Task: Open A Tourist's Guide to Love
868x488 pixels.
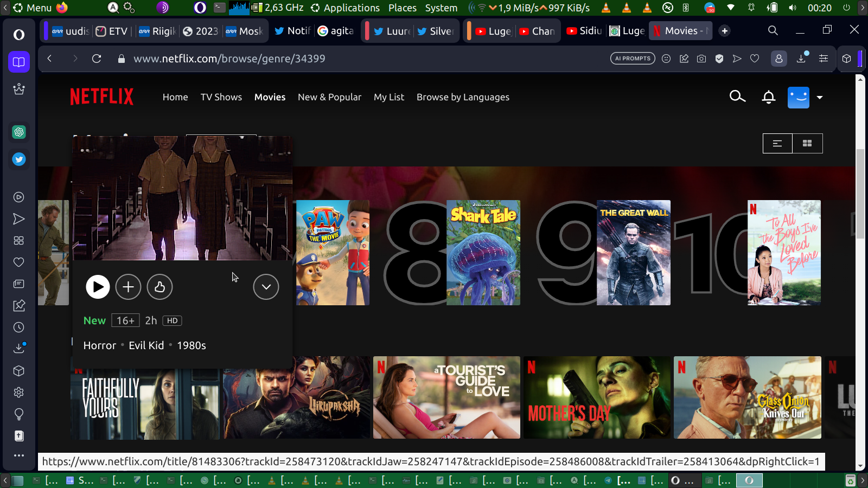Action: tap(446, 397)
